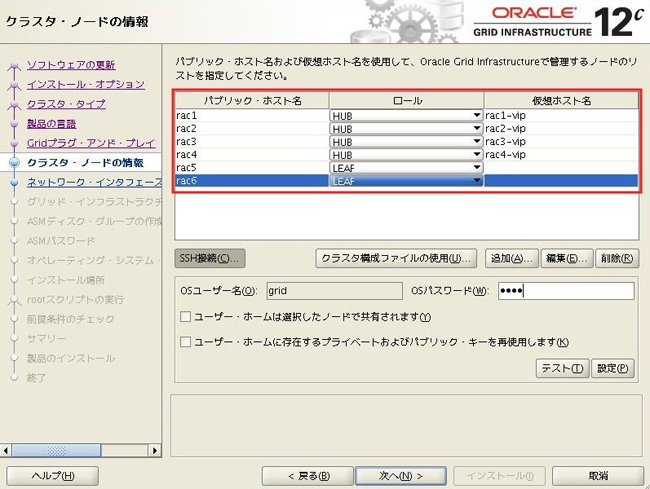650x489 pixels.
Task: Select the rac3 row in node table
Action: [x=250, y=142]
